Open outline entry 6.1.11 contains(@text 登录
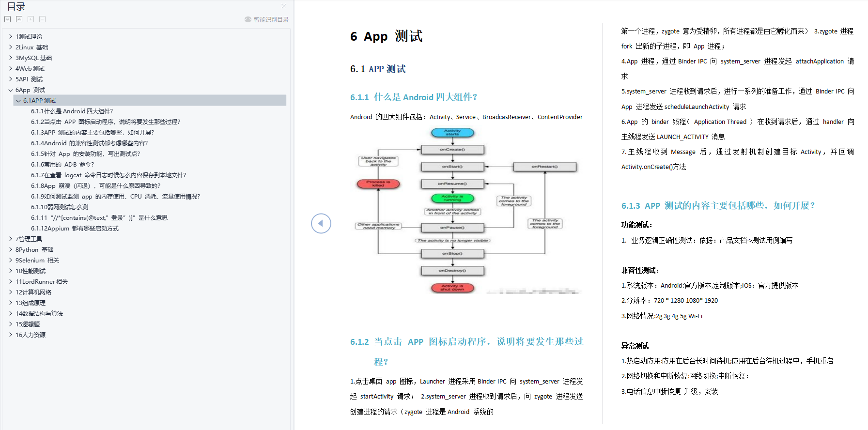This screenshot has width=868, height=430. point(99,217)
